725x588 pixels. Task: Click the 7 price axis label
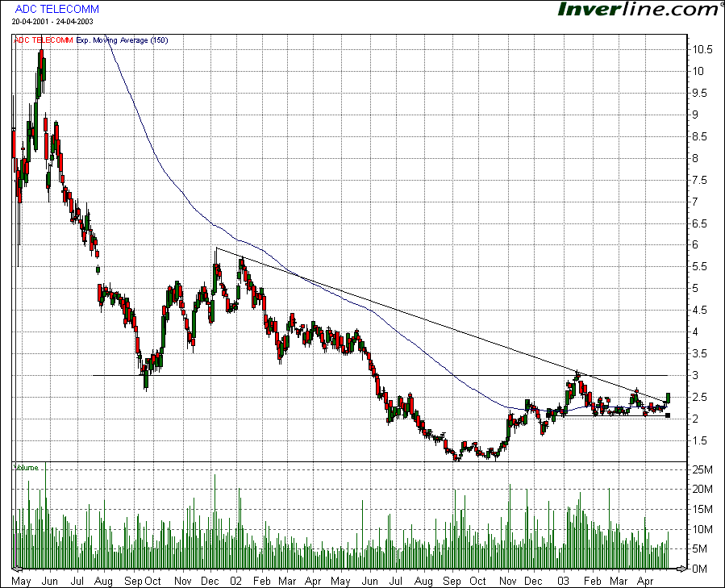[x=695, y=202]
